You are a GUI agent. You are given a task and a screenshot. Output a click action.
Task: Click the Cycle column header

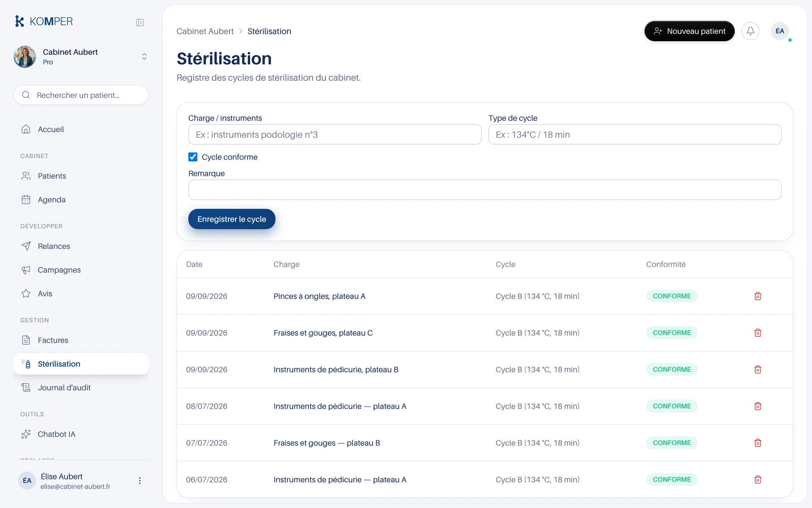click(x=505, y=264)
